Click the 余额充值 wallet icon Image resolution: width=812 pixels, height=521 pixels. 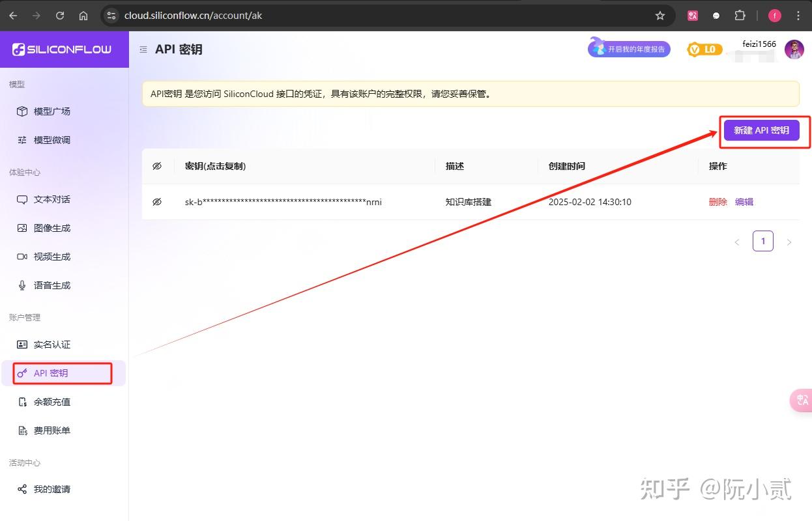pos(22,402)
